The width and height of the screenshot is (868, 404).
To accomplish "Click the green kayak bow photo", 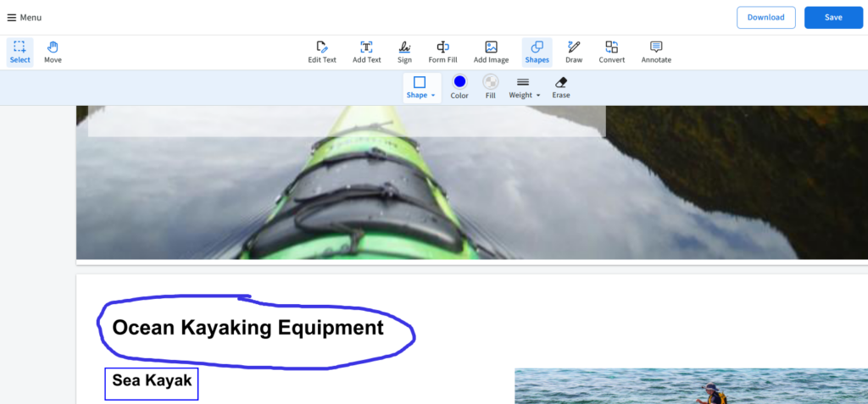I will [471, 182].
